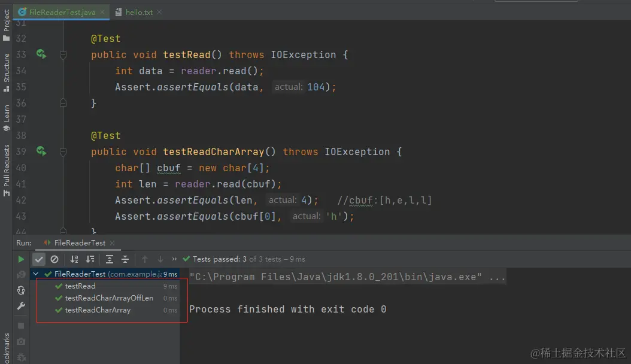
Task: Sort tests by duration
Action: [x=90, y=259]
